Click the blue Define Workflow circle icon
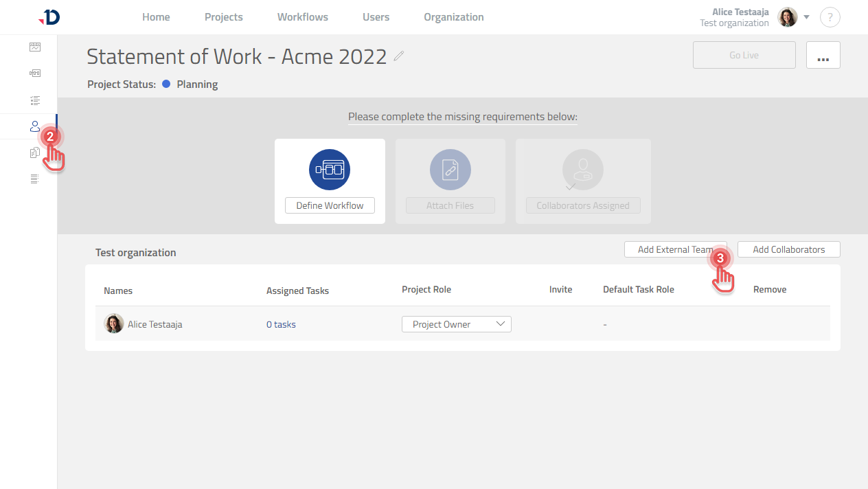Screen dimensions: 868x489 coord(330,169)
